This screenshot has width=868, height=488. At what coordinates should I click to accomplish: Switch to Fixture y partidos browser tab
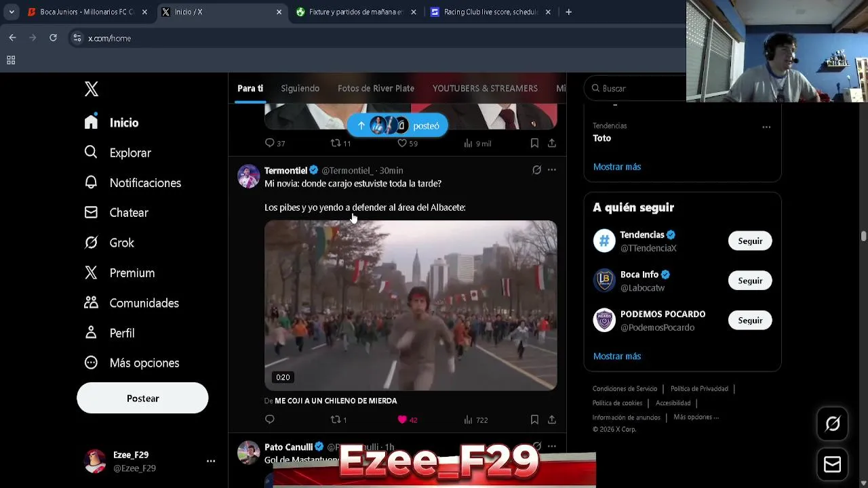(355, 12)
